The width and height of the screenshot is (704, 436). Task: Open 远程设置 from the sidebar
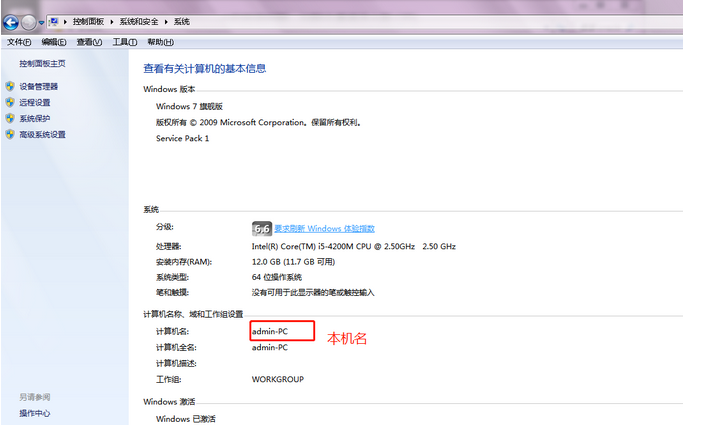pyautogui.click(x=35, y=103)
